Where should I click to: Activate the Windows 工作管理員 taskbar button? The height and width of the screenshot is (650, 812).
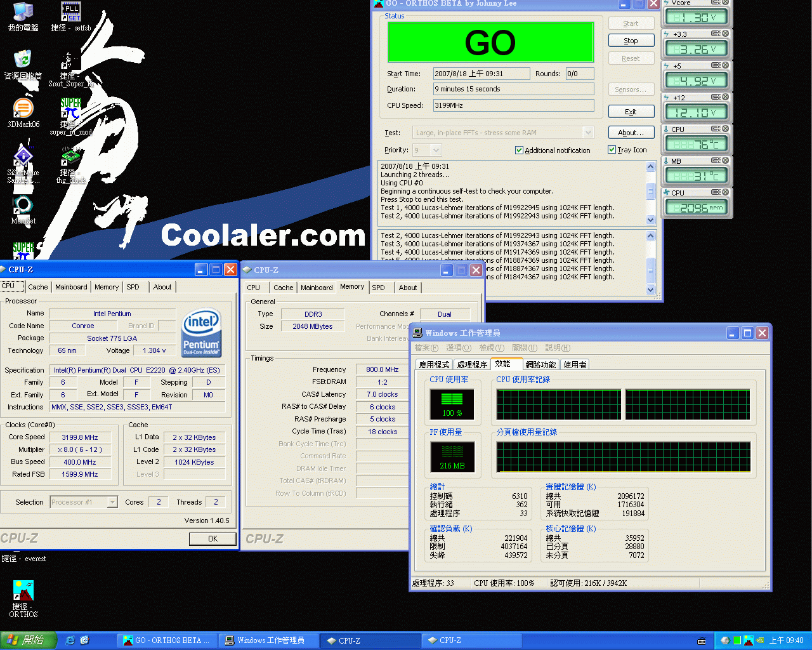coord(268,640)
